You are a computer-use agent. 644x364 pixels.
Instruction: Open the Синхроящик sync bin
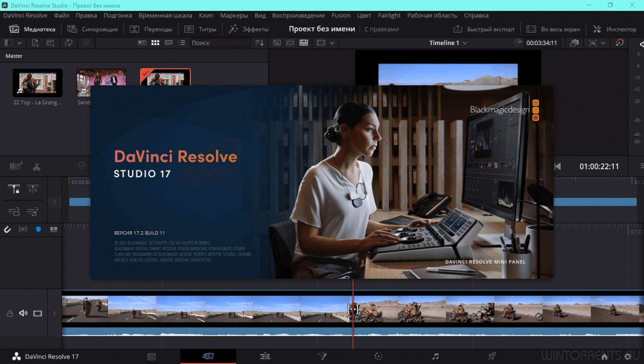(93, 29)
